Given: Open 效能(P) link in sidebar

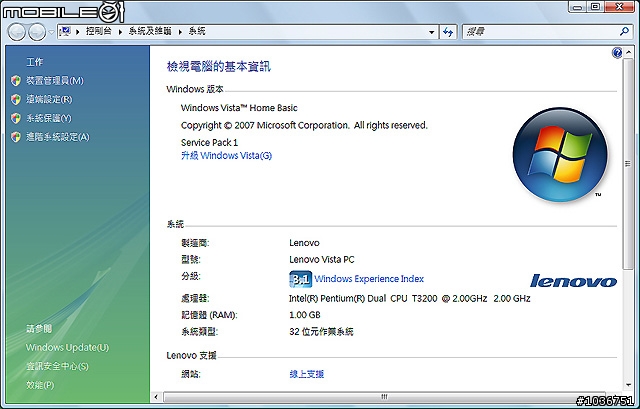Looking at the screenshot, I should click(x=40, y=385).
